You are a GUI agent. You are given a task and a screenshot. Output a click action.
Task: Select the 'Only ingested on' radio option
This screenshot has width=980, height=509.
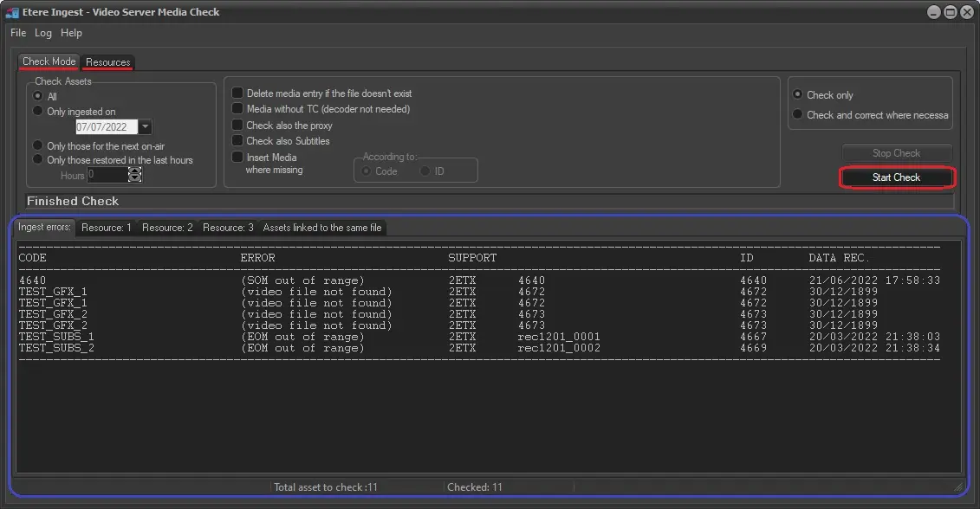pyautogui.click(x=38, y=112)
